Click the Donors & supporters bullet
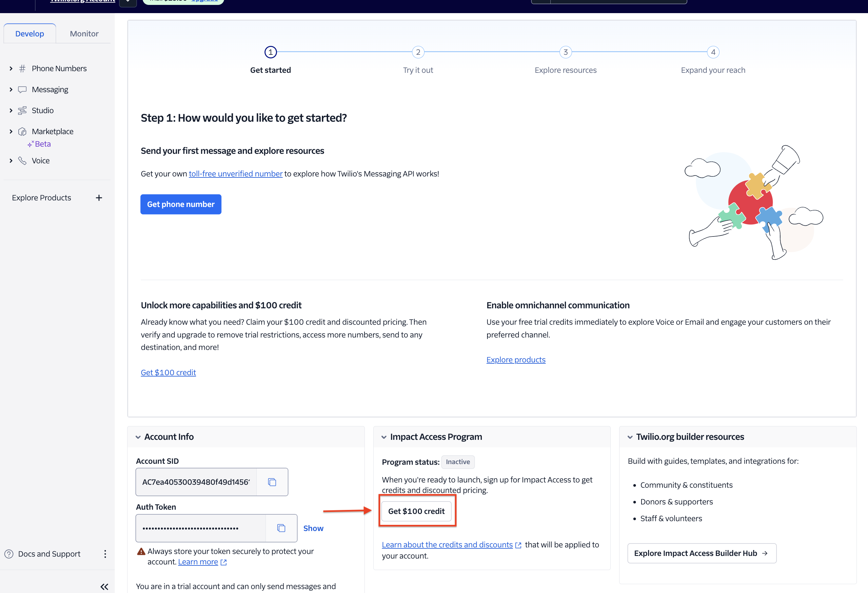The image size is (868, 593). pyautogui.click(x=676, y=502)
